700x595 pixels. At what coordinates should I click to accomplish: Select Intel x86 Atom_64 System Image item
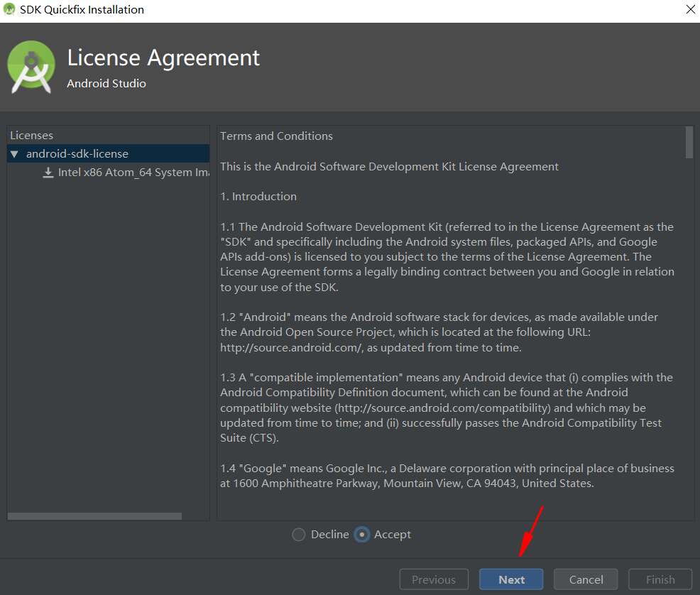(134, 173)
